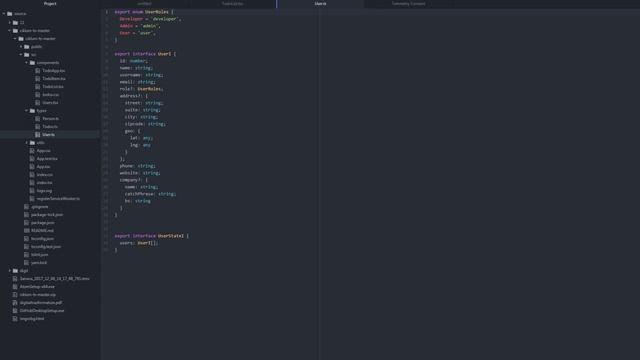The width and height of the screenshot is (640, 360).
Task: Click the Users.tsx file icon
Action: pyautogui.click(x=38, y=102)
